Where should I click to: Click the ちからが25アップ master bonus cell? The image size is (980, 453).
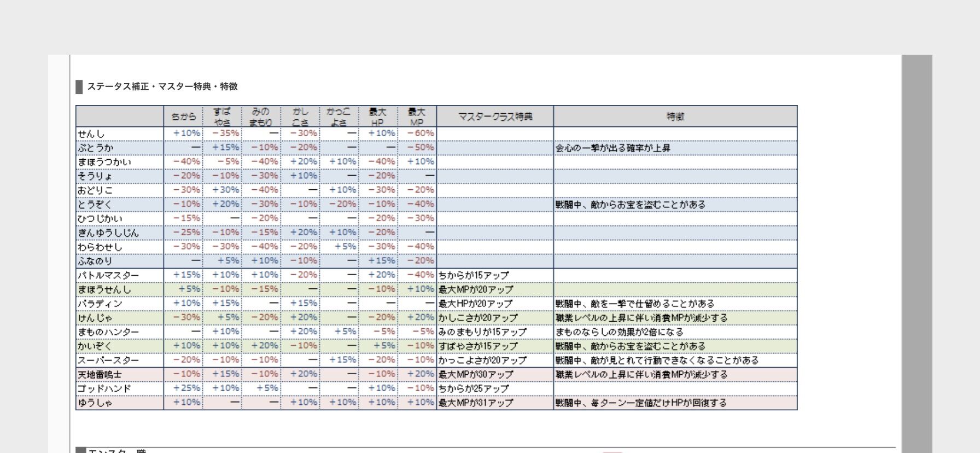pyautogui.click(x=474, y=389)
